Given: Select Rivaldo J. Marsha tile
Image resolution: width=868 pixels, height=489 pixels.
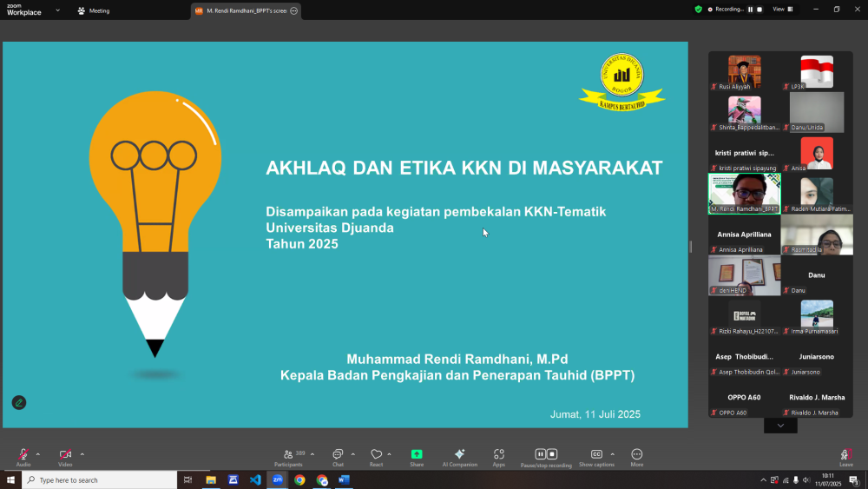Looking at the screenshot, I should click(817, 398).
